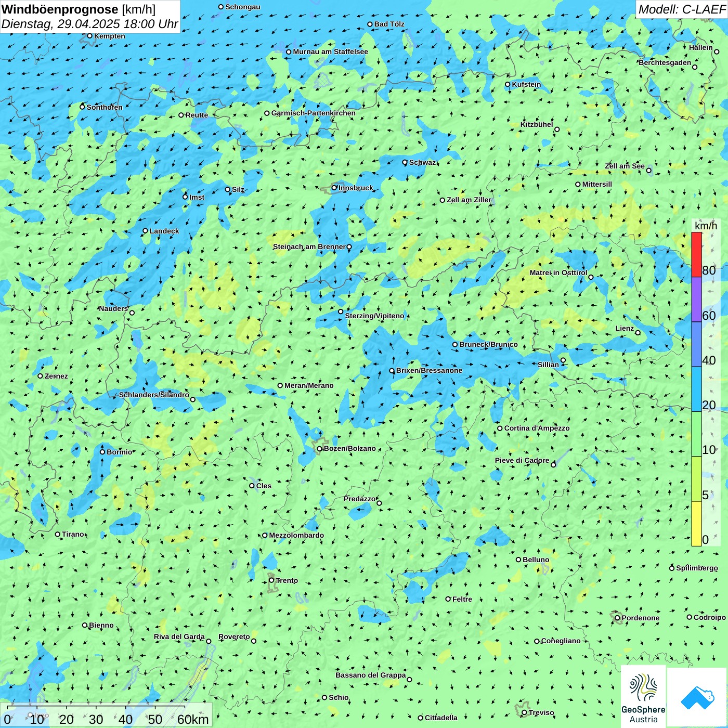Click the Bad Tölz label
The width and height of the screenshot is (728, 728).
389,24
